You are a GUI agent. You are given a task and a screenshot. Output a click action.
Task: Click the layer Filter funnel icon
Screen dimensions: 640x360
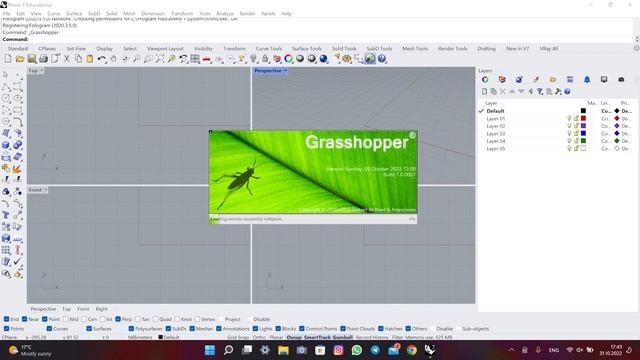540,91
